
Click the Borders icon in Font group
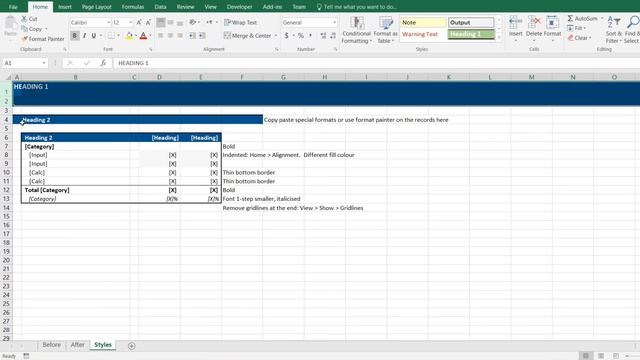click(x=111, y=36)
